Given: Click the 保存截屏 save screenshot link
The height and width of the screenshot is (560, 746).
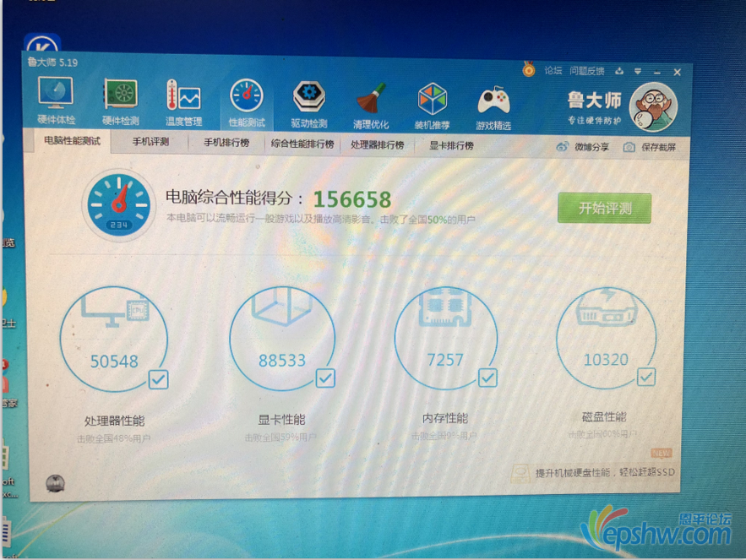Looking at the screenshot, I should click(x=658, y=148).
